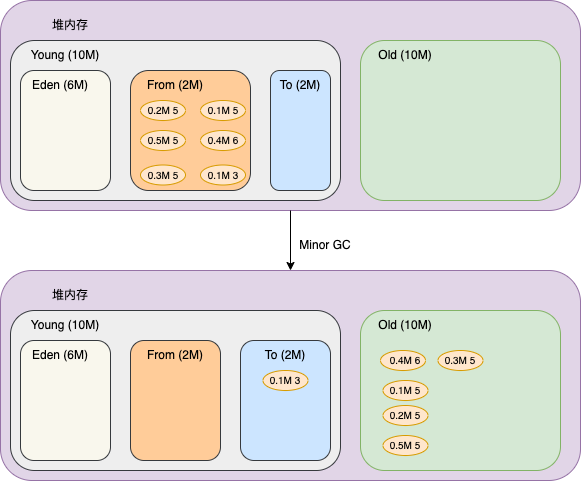Select the upper Old (10M) label
This screenshot has height=481, width=581.
click(405, 55)
